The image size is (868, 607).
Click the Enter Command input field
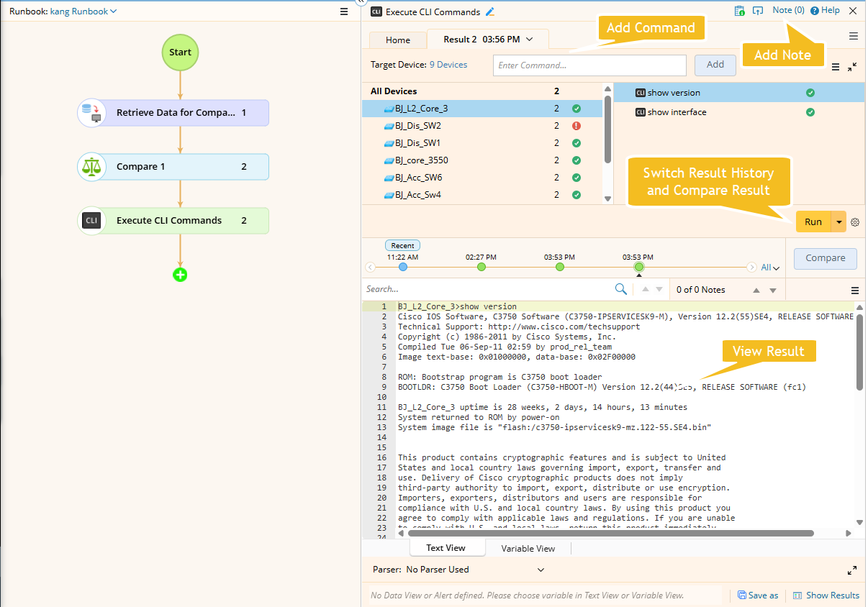(x=589, y=65)
